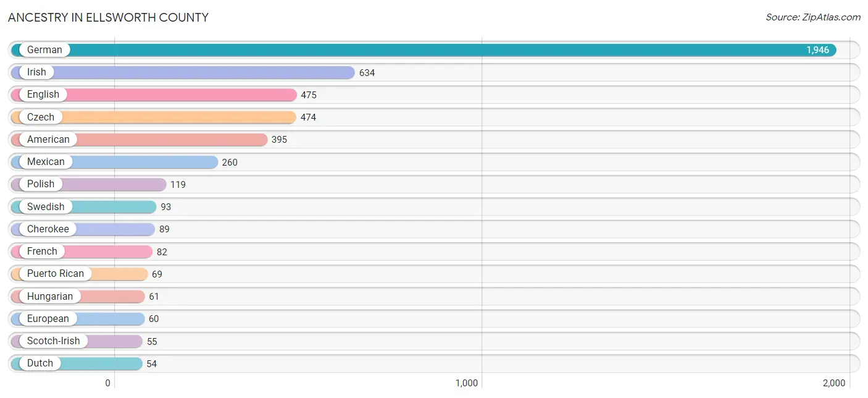Click the European ancestry bar

point(111,319)
